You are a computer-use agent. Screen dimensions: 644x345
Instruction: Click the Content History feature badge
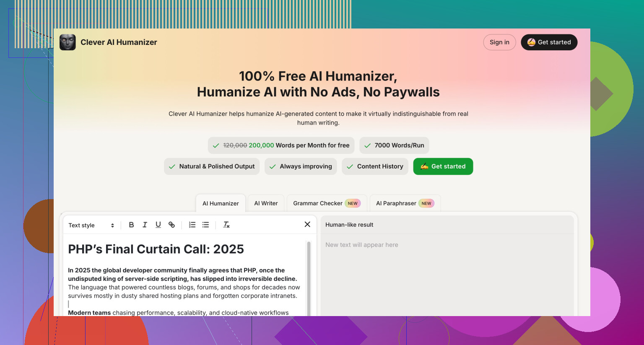tap(375, 166)
